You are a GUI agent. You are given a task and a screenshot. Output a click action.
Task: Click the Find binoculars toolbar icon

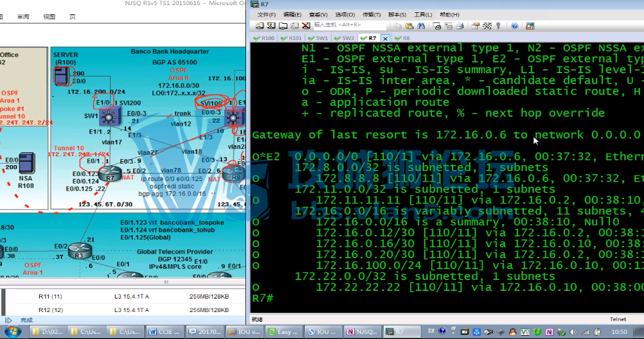421,26
